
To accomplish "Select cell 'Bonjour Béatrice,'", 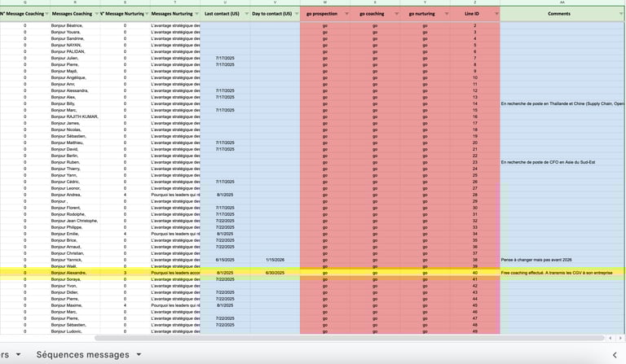I will click(75, 25).
